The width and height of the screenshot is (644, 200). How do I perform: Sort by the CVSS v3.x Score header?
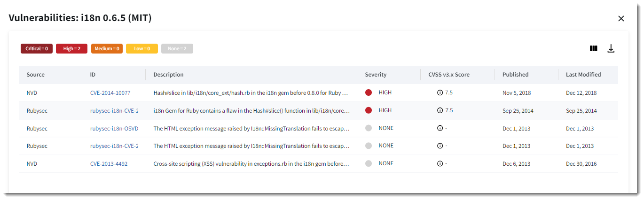(448, 75)
